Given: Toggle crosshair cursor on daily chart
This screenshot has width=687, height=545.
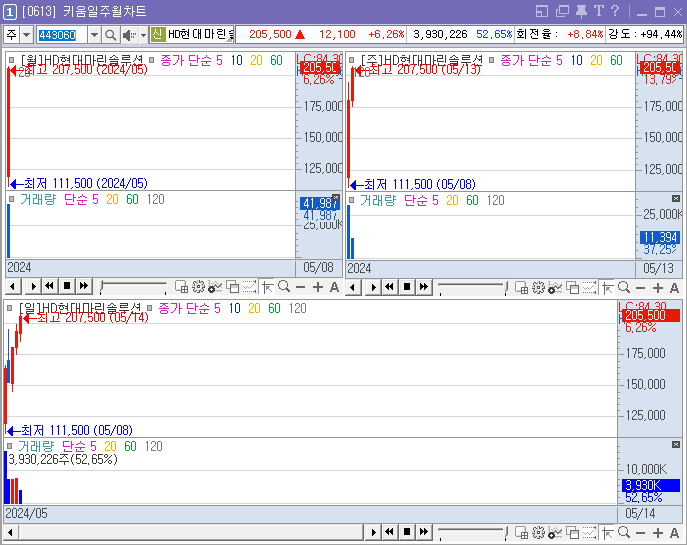Looking at the screenshot, I should [x=607, y=533].
